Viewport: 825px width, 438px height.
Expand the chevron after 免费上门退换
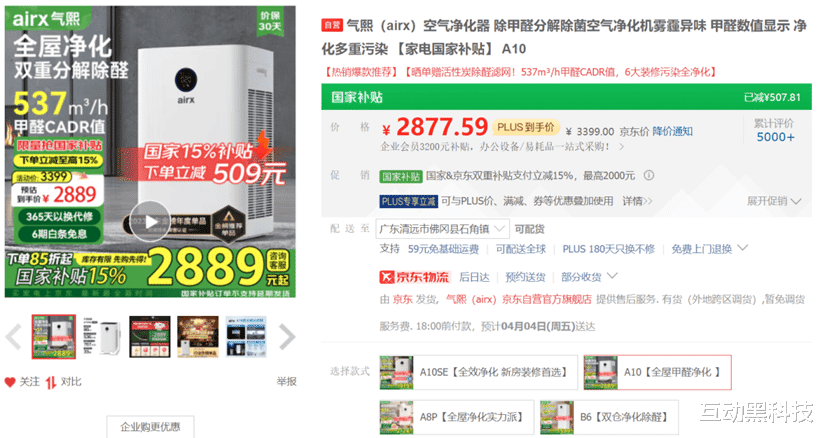click(742, 248)
